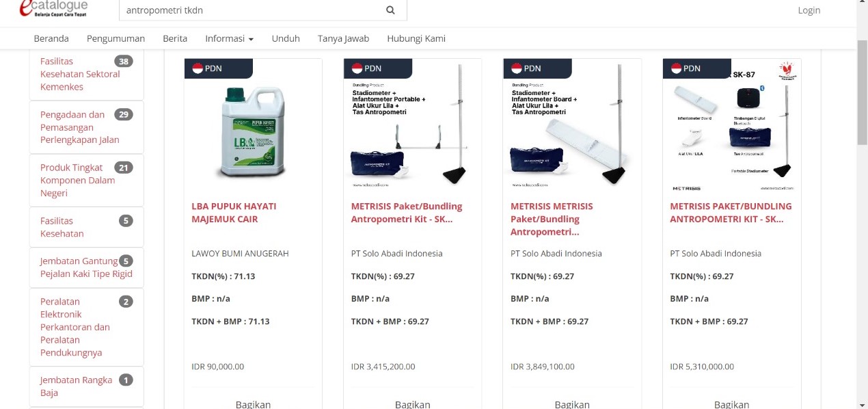868x409 pixels.
Task: Click the 21 count badge for Produk Tingkat Komponen
Action: pyautogui.click(x=124, y=168)
